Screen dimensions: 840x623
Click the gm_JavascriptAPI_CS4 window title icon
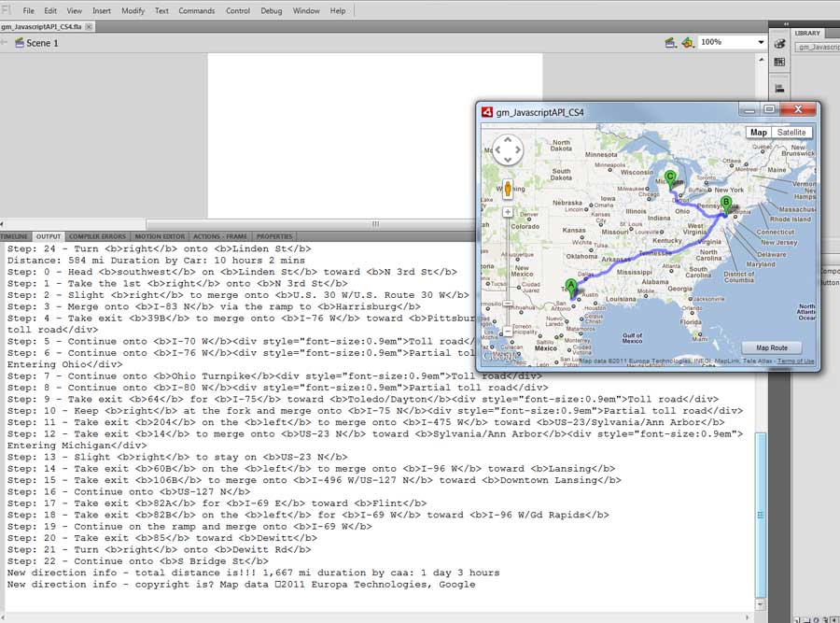click(487, 112)
